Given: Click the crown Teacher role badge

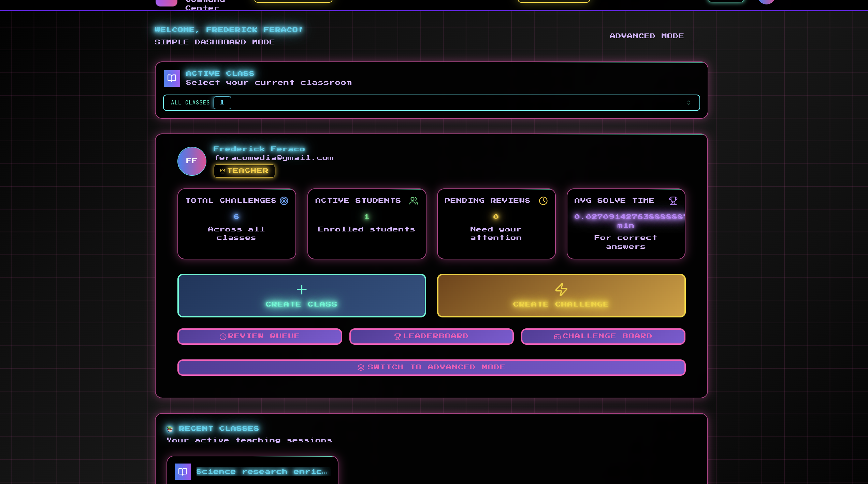Looking at the screenshot, I should click(244, 171).
